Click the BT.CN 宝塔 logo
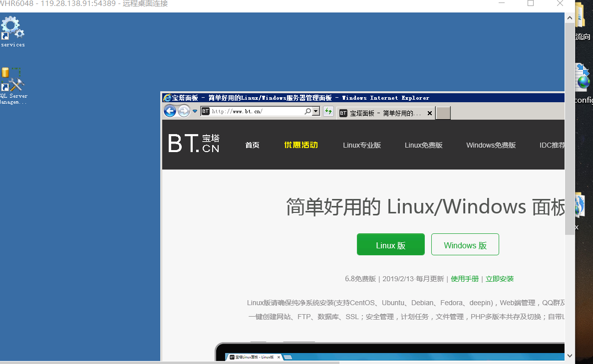The image size is (593, 364). [x=194, y=143]
